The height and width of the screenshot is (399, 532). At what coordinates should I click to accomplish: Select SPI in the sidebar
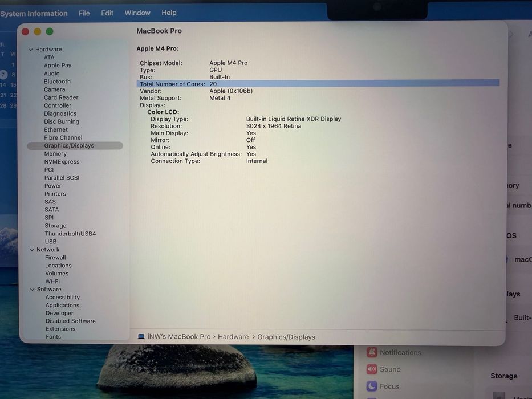[49, 218]
